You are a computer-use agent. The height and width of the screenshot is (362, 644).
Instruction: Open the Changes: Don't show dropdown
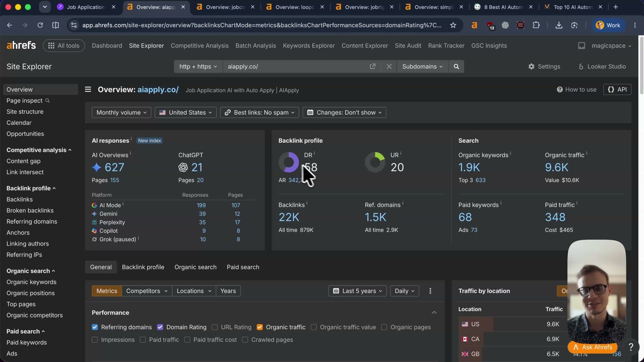click(x=345, y=113)
